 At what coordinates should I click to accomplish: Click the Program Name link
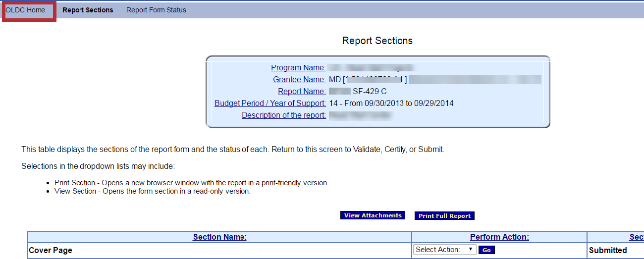click(x=298, y=68)
